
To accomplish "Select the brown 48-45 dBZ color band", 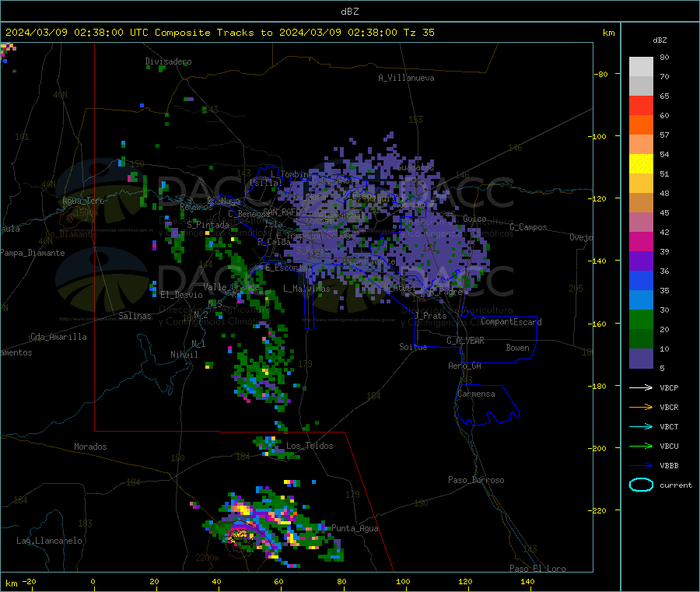I will coord(641,203).
